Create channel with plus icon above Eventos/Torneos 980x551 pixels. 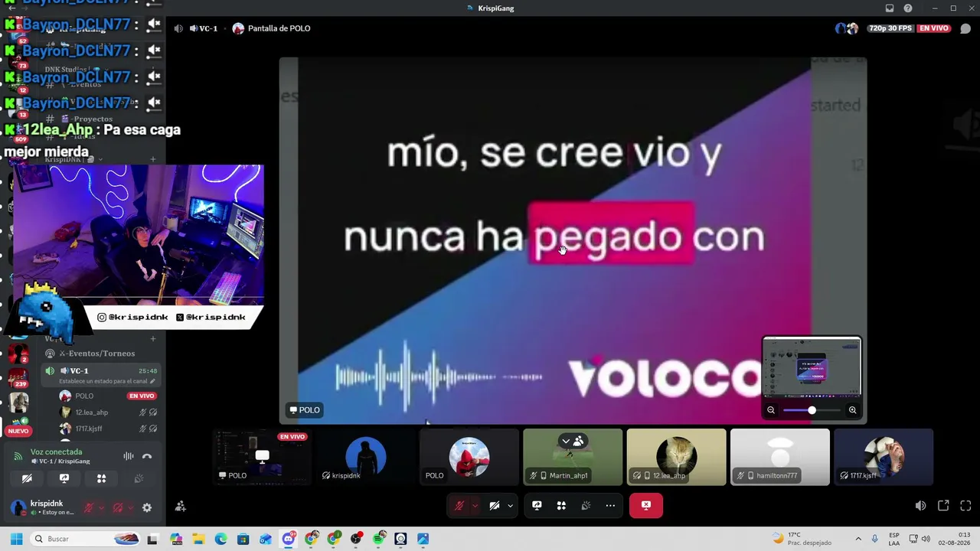click(x=153, y=338)
